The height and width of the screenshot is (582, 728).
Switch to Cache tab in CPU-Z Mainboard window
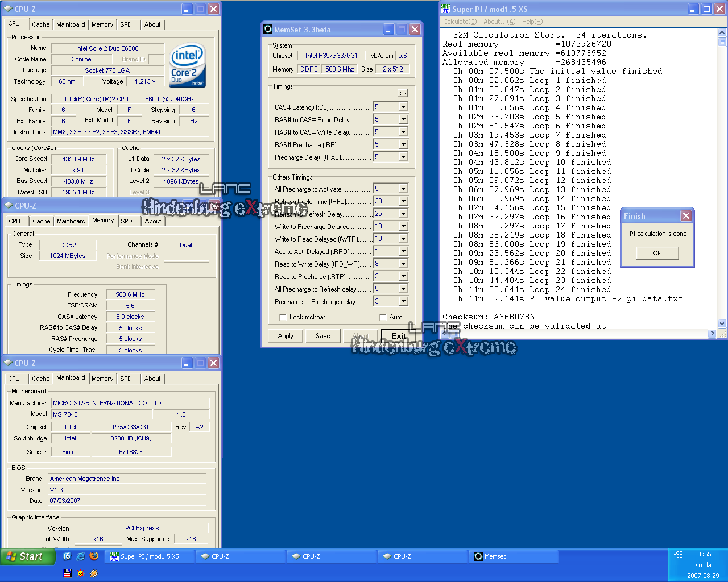[x=41, y=379]
